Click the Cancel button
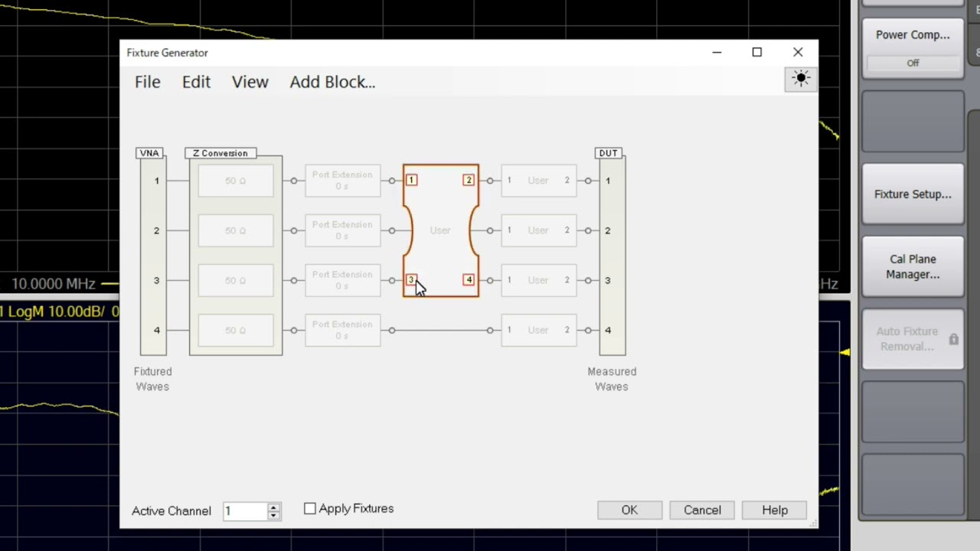Screen dimensions: 980x551 [x=702, y=510]
